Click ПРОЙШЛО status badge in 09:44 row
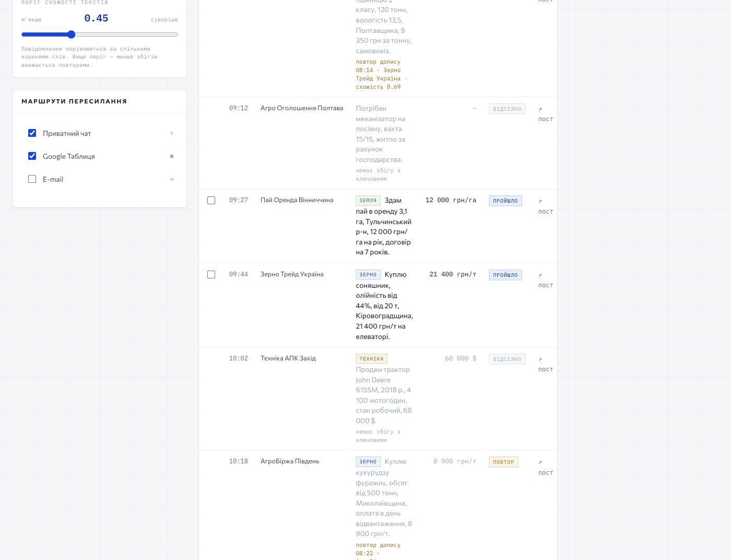 (x=505, y=275)
